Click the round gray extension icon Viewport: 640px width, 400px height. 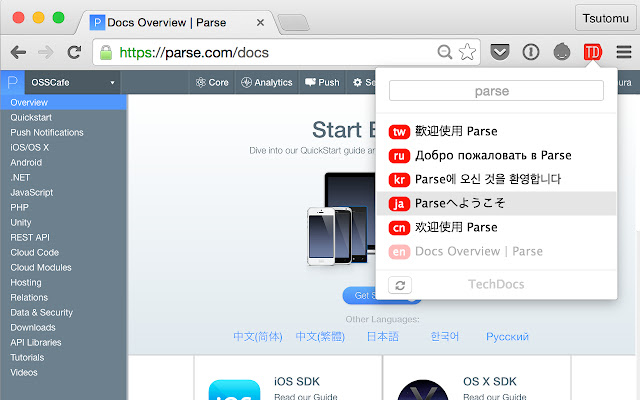tap(562, 52)
